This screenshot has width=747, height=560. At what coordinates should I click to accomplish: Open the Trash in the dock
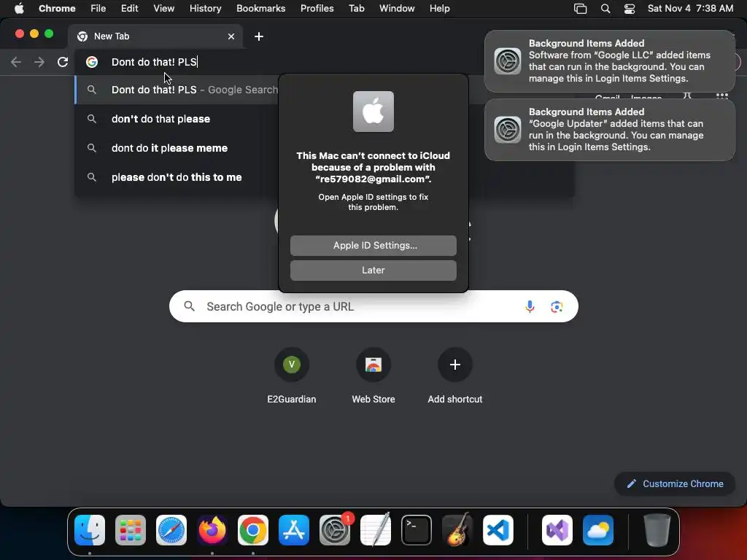(657, 530)
